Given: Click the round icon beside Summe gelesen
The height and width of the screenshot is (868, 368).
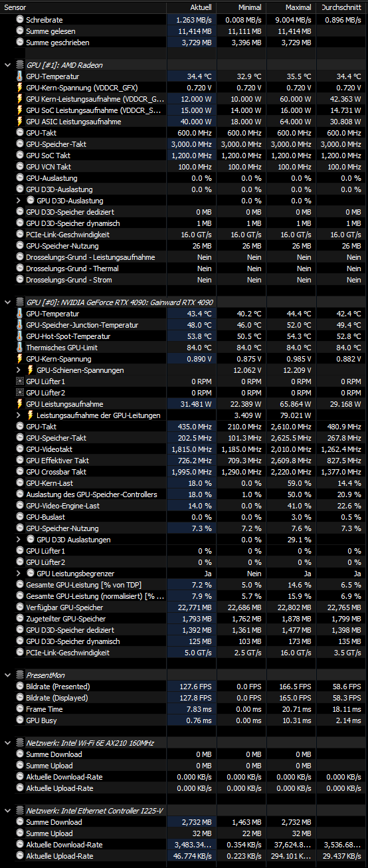Looking at the screenshot, I should [19, 31].
